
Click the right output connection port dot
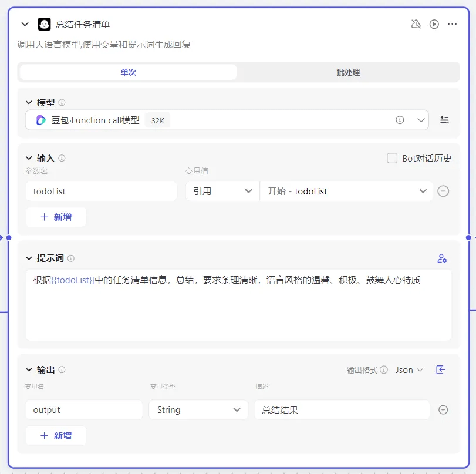(468, 238)
